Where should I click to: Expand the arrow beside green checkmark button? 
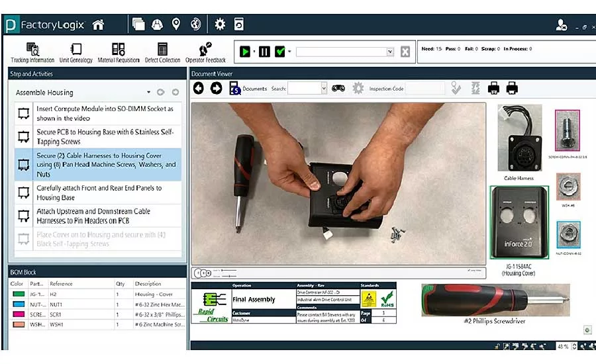pyautogui.click(x=289, y=52)
